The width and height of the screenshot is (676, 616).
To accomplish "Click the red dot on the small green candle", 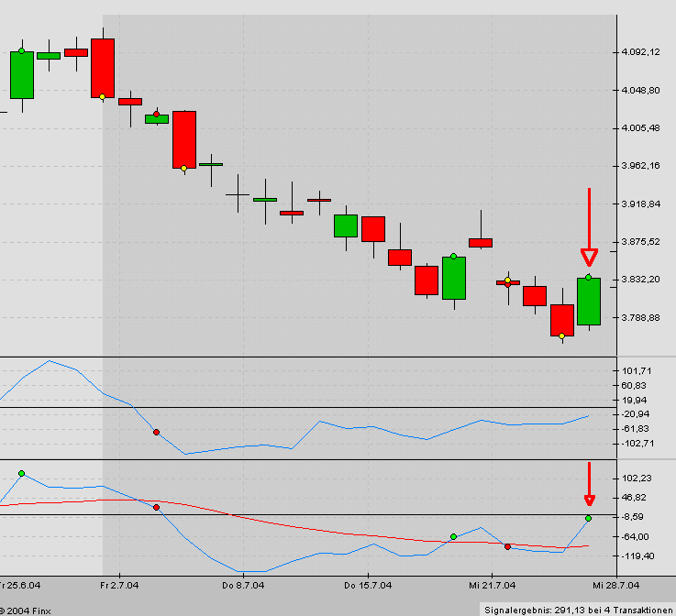I will pyautogui.click(x=157, y=114).
